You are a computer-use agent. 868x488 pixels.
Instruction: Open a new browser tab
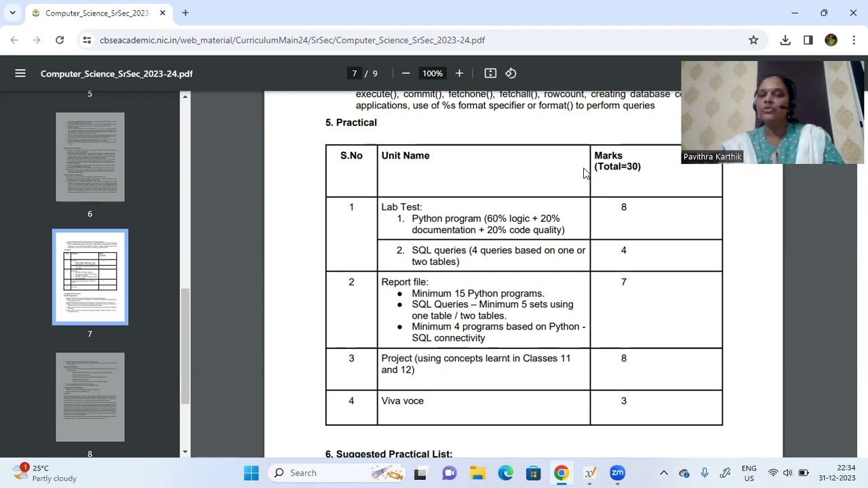click(x=185, y=13)
